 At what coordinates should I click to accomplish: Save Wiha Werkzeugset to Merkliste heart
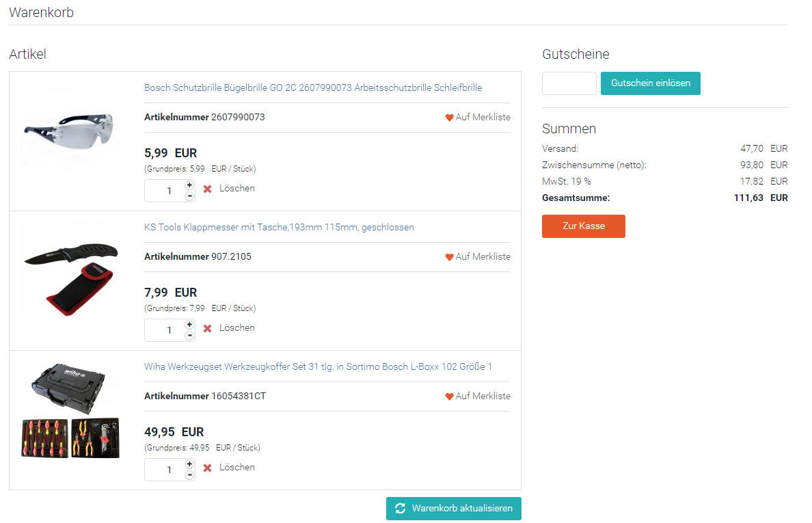click(x=450, y=397)
